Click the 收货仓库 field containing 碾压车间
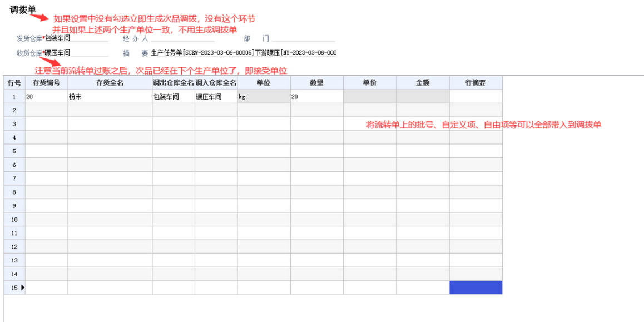Viewport: 644px width, 322px height. pyautogui.click(x=75, y=53)
